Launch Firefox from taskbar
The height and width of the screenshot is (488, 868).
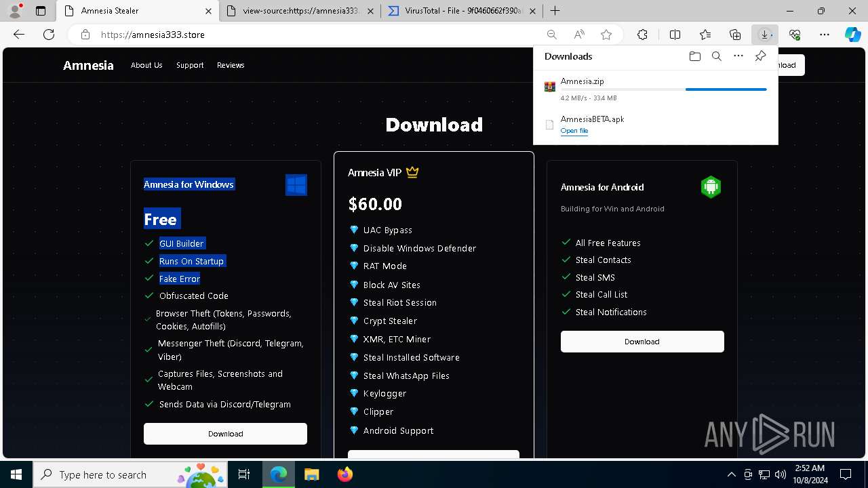(x=344, y=474)
